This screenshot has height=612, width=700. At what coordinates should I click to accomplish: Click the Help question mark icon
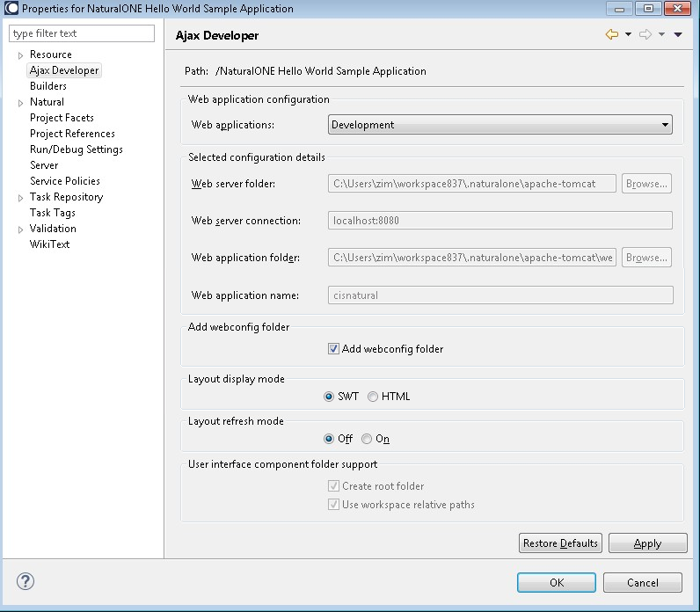(x=26, y=582)
